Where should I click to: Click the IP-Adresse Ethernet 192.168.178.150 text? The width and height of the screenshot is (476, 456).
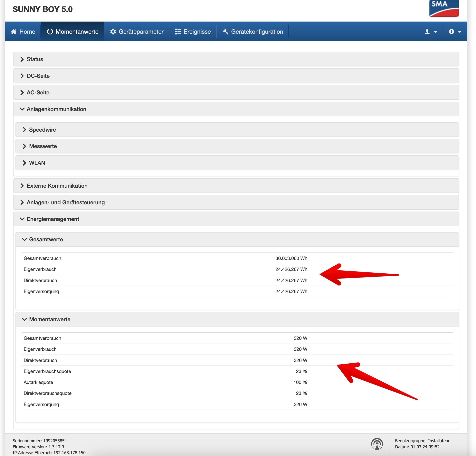click(x=49, y=453)
